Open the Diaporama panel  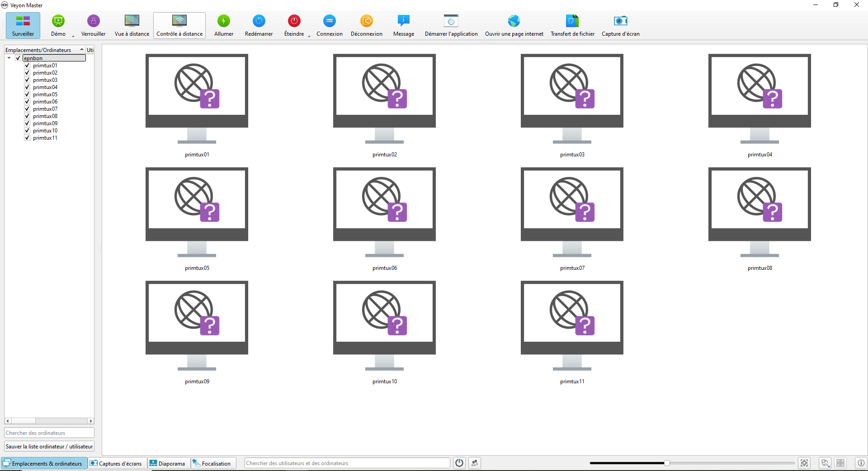[168, 463]
